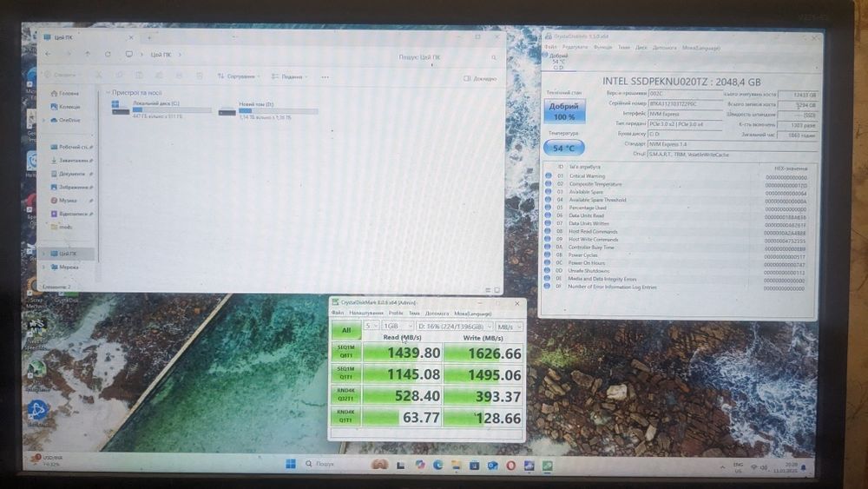Click Створити new item button

61,75
